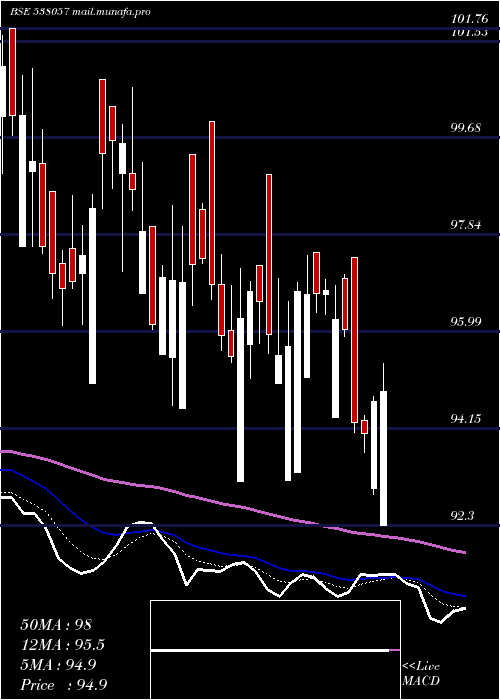This screenshot has width=500, height=700.
Task: Click the tall red candle touching 101.76
Action: (x=12, y=72)
